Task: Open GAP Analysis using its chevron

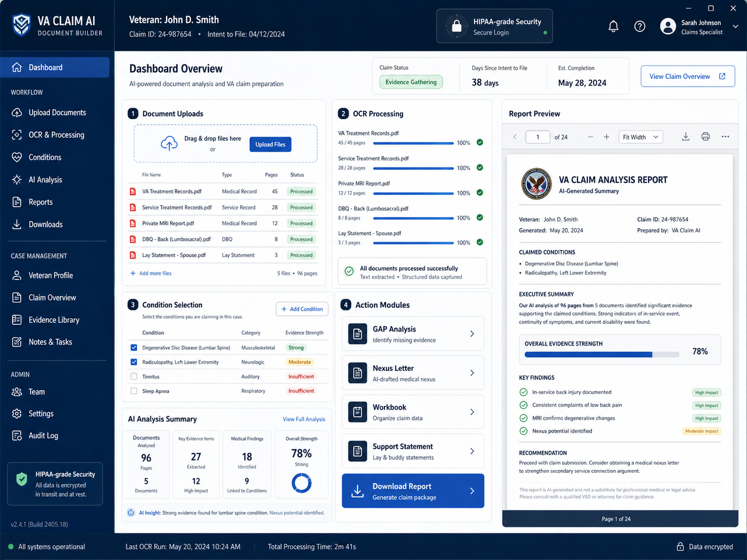Action: (472, 334)
